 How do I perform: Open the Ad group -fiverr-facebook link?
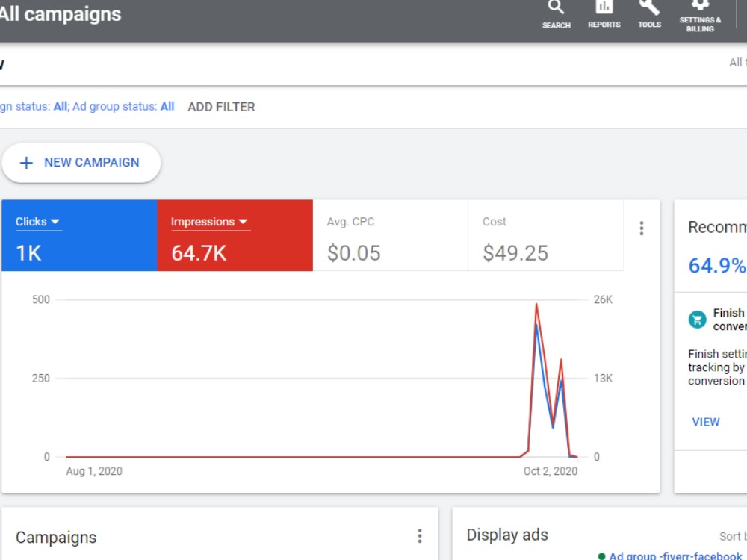(675, 556)
